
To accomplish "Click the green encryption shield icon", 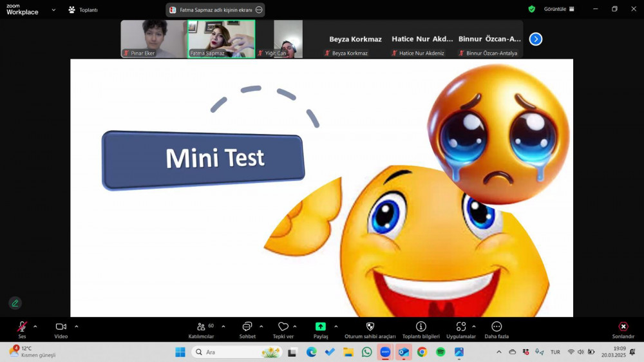I will (532, 9).
